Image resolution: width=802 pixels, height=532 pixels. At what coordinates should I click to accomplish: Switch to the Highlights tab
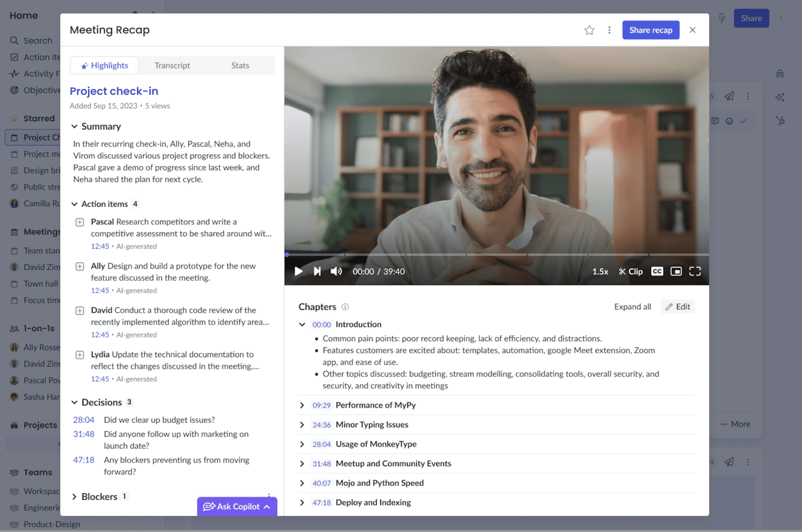pos(104,65)
